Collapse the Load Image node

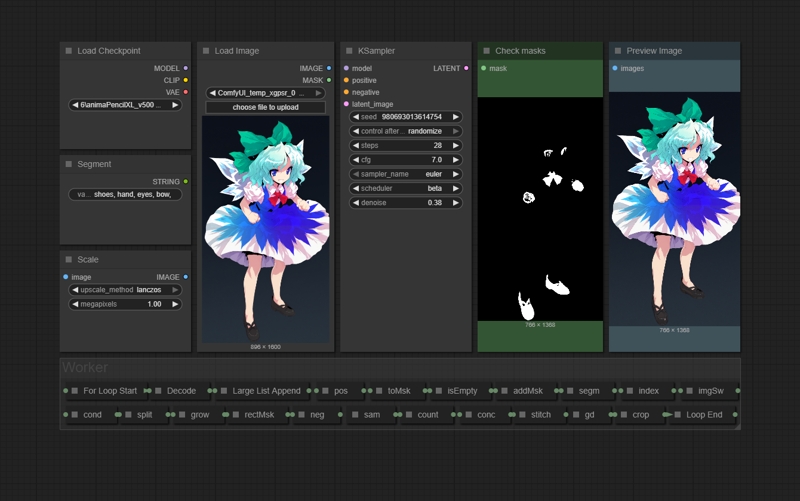pos(206,51)
